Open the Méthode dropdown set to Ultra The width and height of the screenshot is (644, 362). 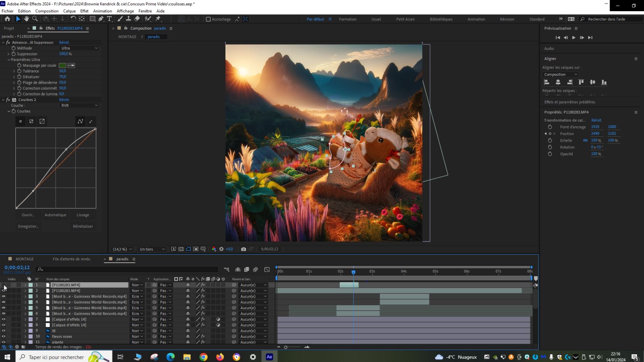[x=79, y=48]
